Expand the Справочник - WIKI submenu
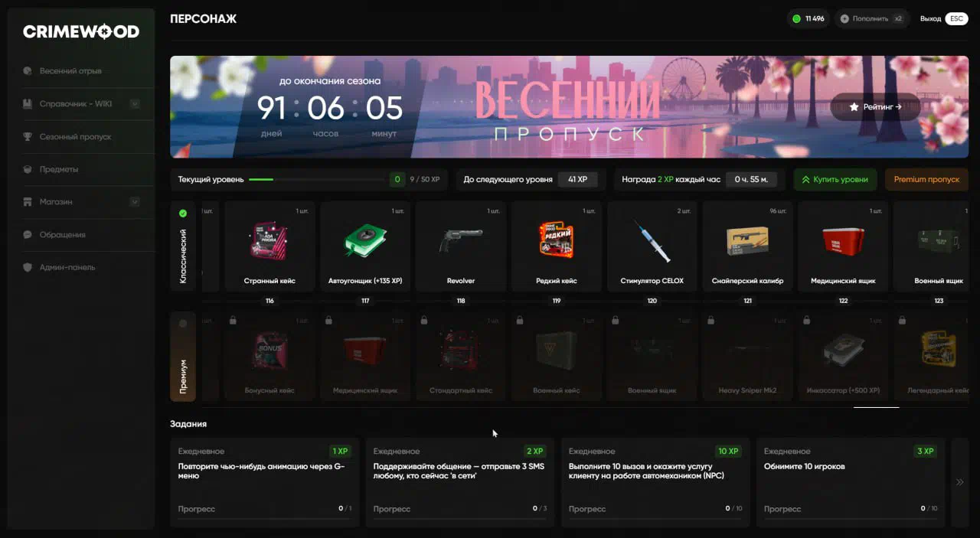Viewport: 980px width, 538px height. click(135, 104)
